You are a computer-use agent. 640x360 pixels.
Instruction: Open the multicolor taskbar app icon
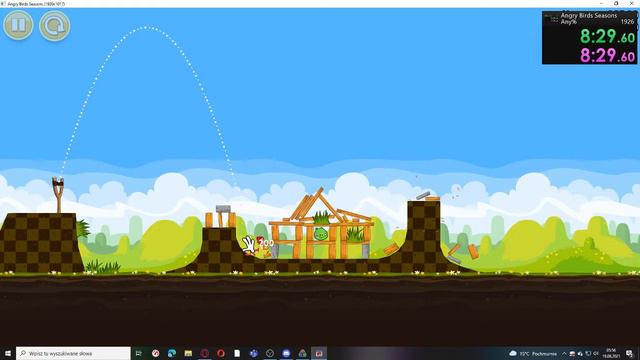(x=302, y=353)
